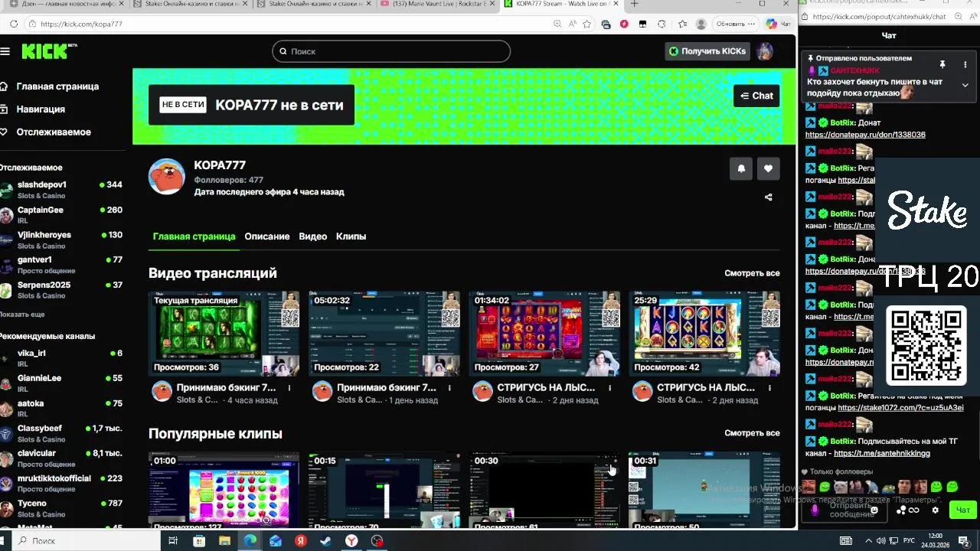Expand followed list with Показать еще

pyautogui.click(x=22, y=315)
